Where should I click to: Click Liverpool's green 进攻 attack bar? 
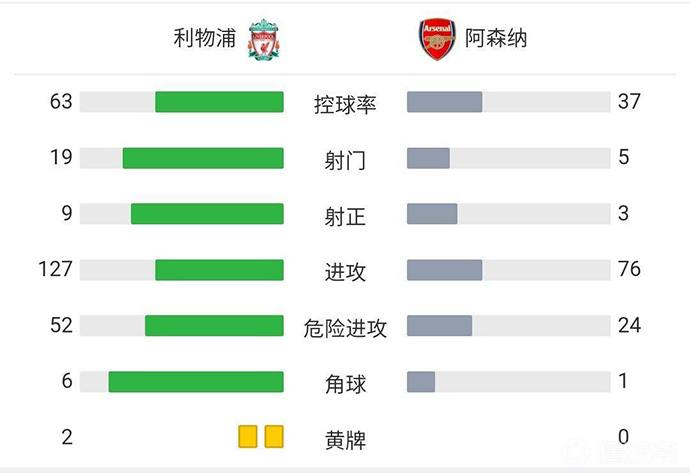click(x=219, y=270)
